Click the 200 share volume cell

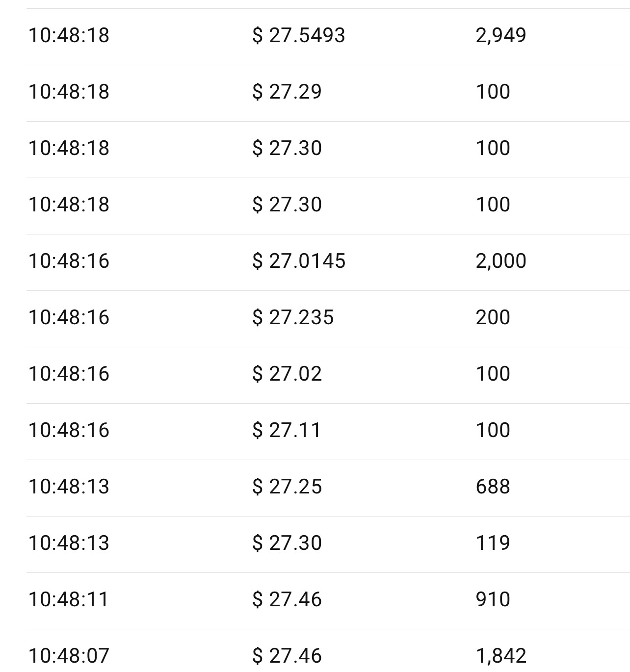pos(493,317)
